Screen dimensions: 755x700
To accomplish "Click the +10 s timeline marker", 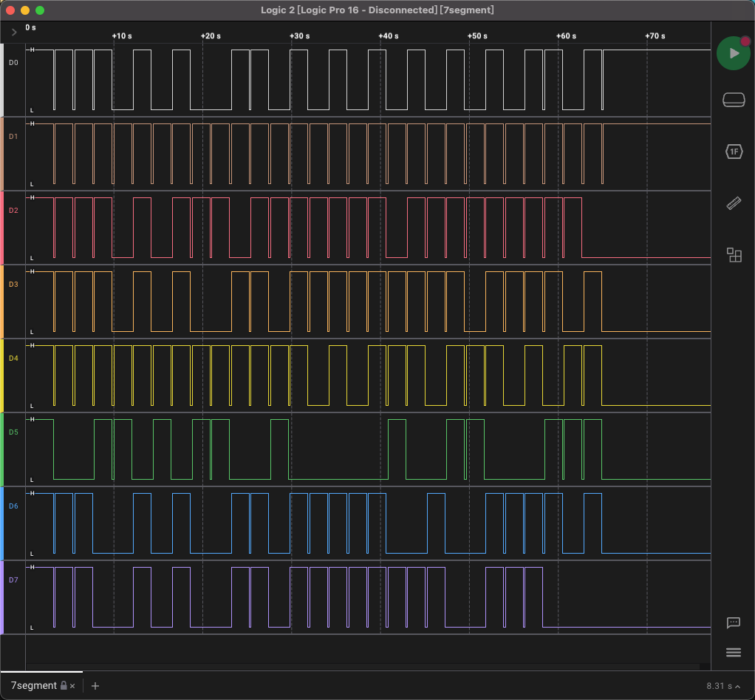I will pos(122,35).
